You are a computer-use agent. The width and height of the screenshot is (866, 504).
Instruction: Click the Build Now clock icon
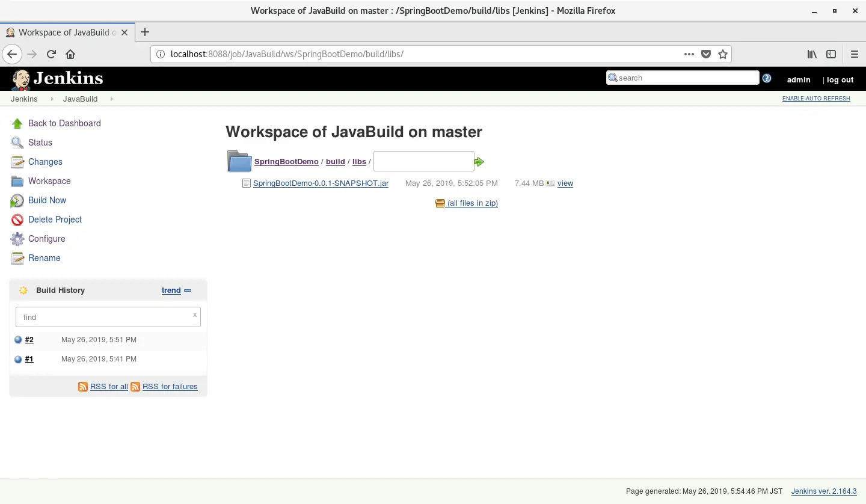[x=17, y=200]
